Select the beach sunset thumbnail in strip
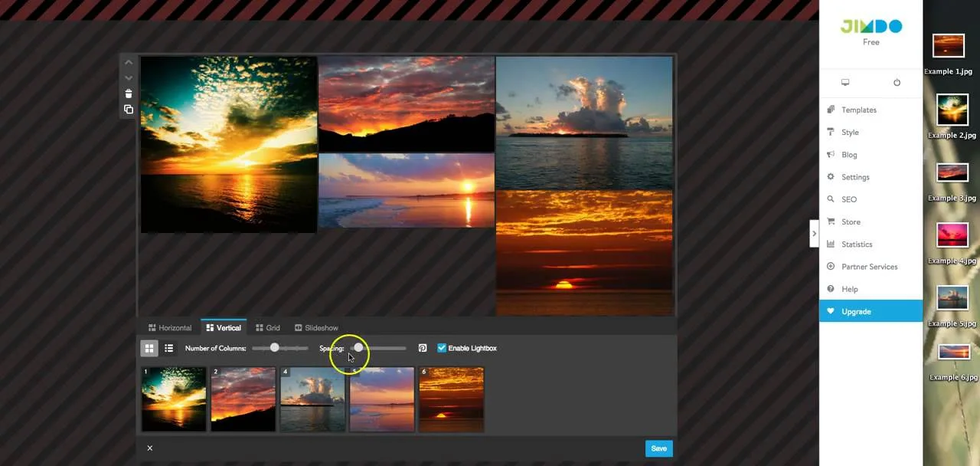The width and height of the screenshot is (980, 466). point(382,399)
